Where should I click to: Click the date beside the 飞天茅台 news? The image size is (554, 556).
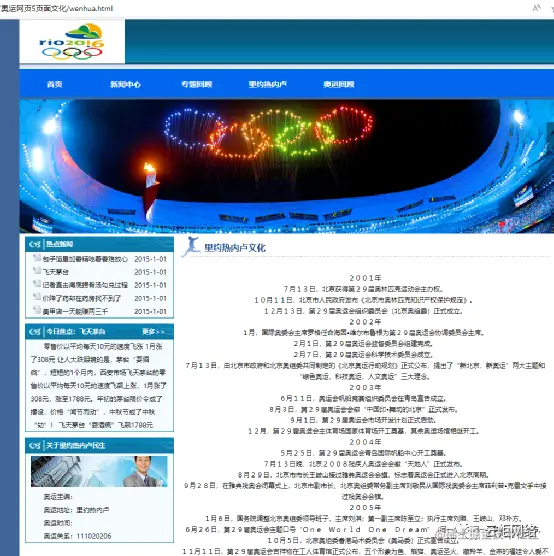(x=150, y=272)
